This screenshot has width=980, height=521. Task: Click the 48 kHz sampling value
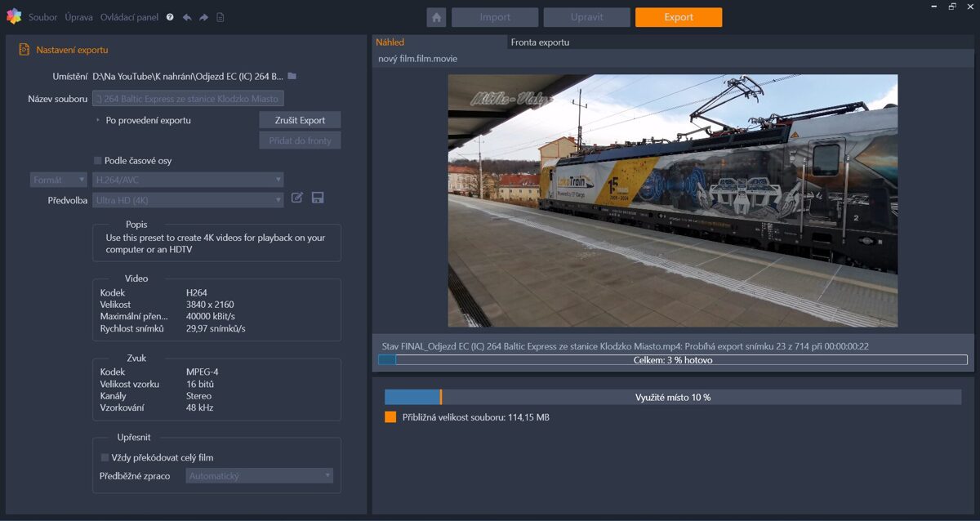199,408
